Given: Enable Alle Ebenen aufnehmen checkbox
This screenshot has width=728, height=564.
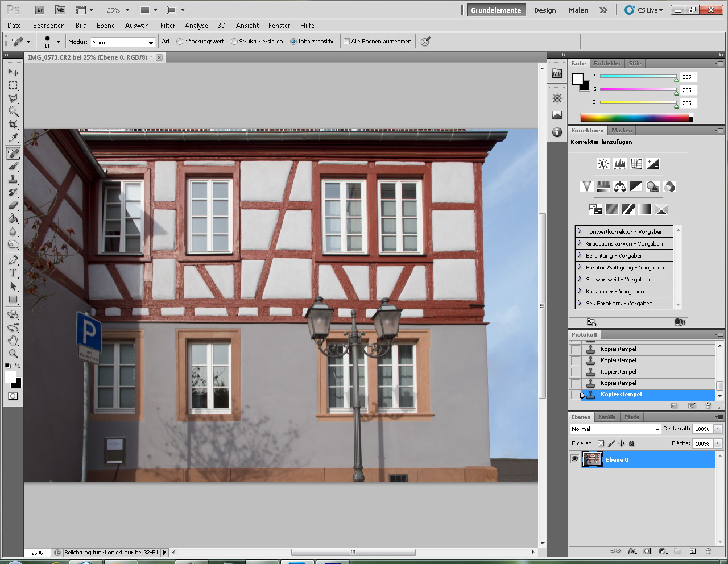Looking at the screenshot, I should pos(346,42).
